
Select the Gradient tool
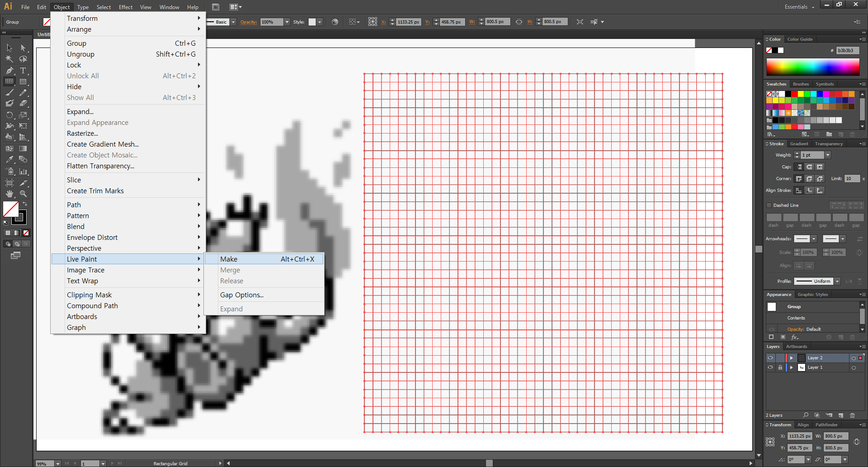pos(23,148)
